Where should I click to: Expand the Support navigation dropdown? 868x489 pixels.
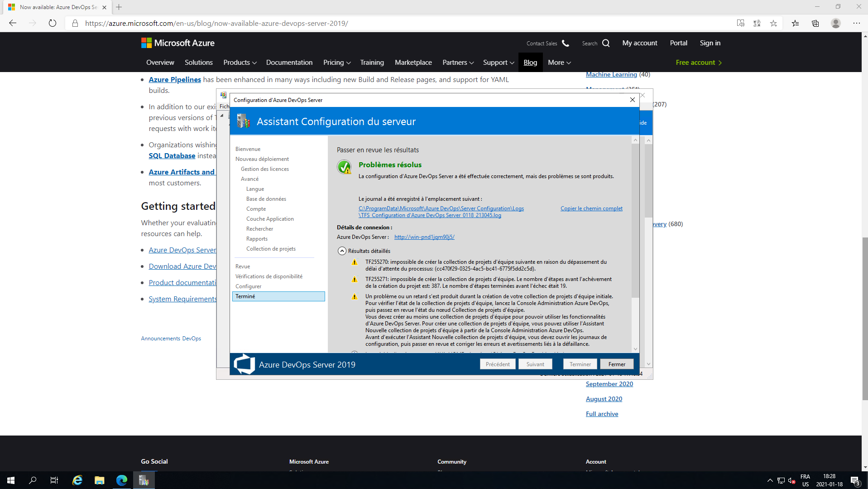498,63
